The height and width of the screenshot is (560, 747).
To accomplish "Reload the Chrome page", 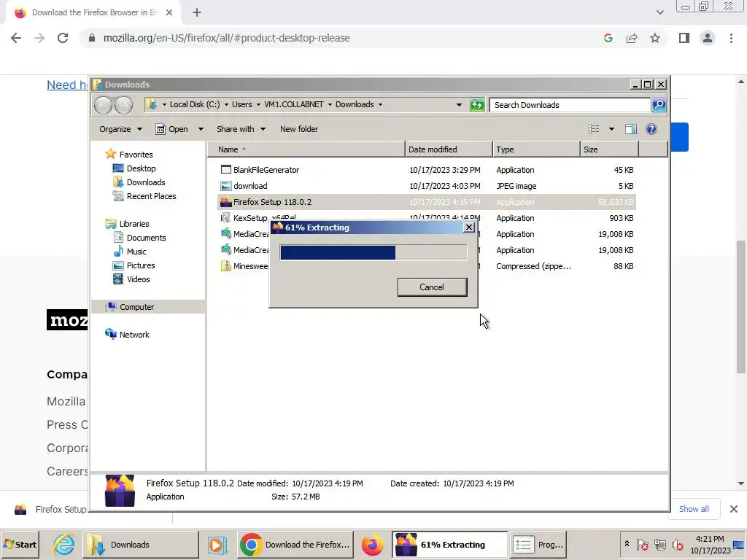I will [x=63, y=38].
